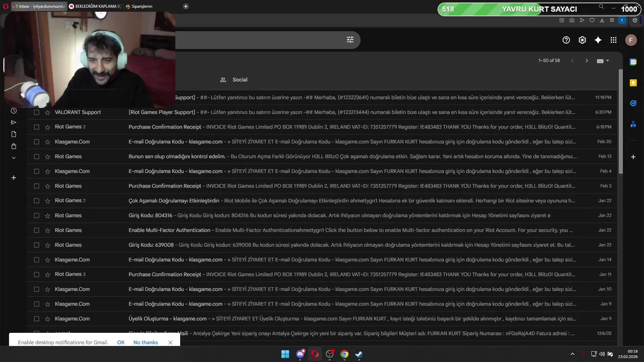Open the Purchases shopping bag icon

pyautogui.click(x=14, y=146)
